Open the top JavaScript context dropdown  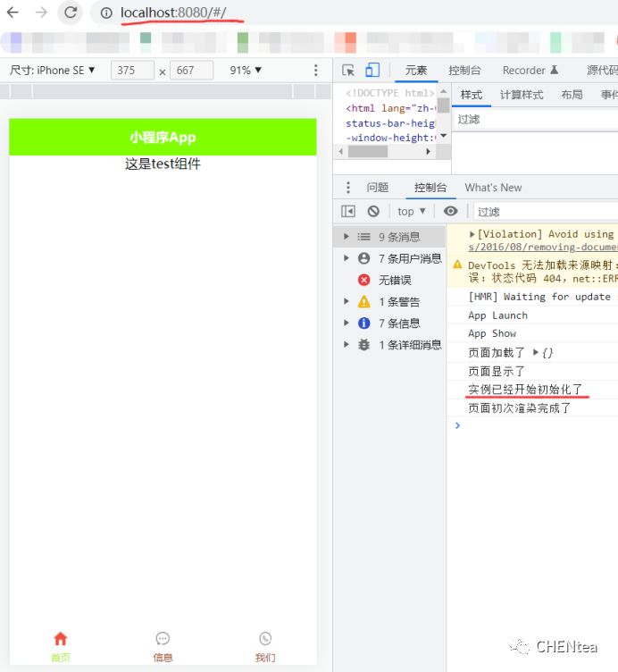(412, 211)
